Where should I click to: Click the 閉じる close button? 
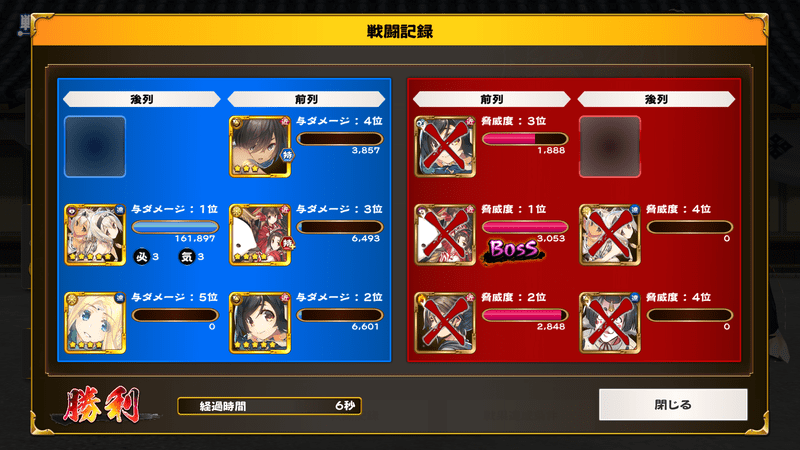[x=673, y=405]
